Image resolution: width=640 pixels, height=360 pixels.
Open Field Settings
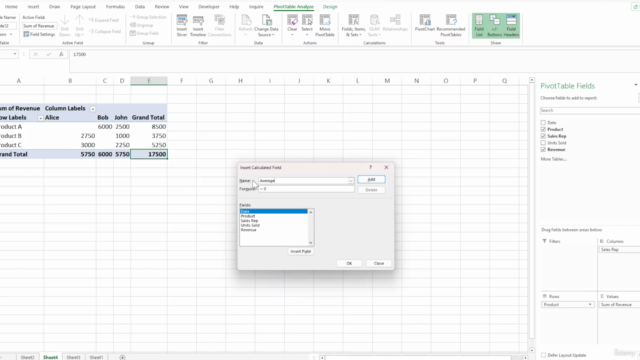pos(39,35)
